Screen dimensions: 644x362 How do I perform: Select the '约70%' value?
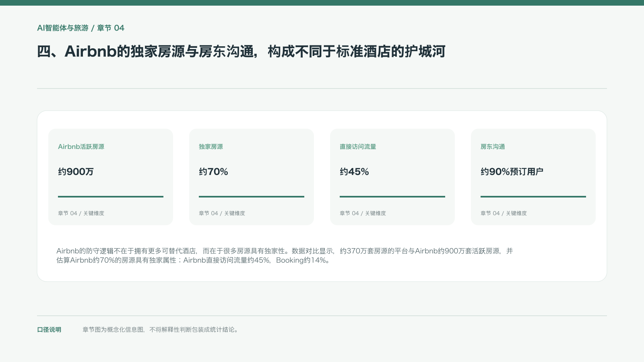(x=213, y=172)
